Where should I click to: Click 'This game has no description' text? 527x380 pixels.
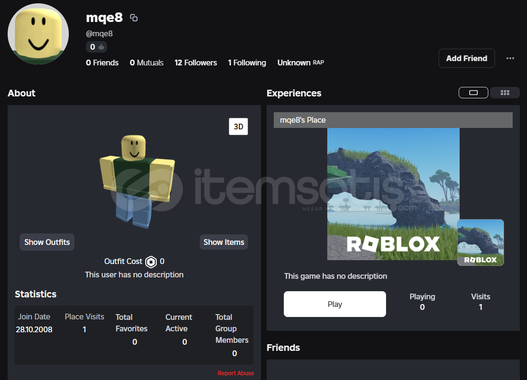pyautogui.click(x=335, y=276)
